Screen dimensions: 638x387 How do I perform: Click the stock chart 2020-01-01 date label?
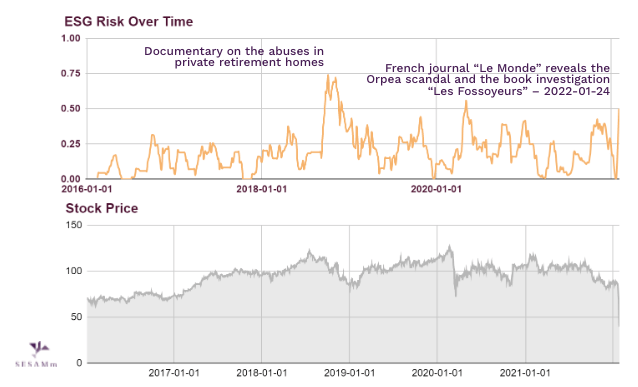click(x=437, y=373)
